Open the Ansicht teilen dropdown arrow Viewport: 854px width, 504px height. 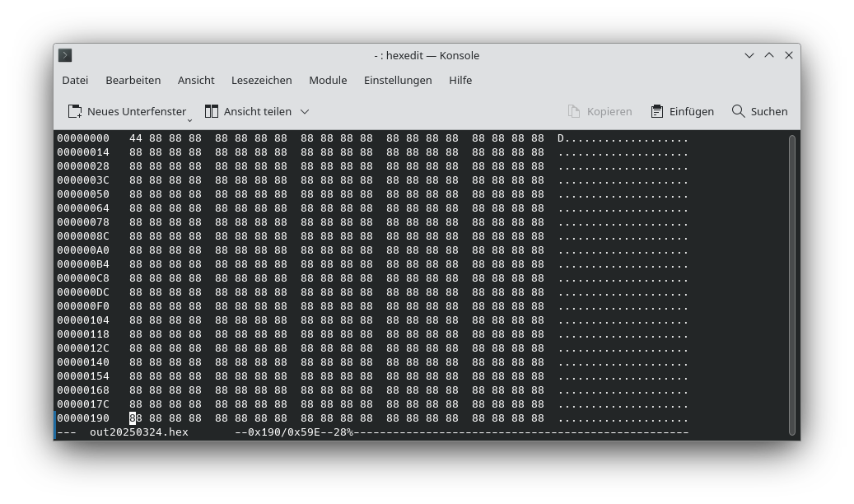[x=304, y=111]
